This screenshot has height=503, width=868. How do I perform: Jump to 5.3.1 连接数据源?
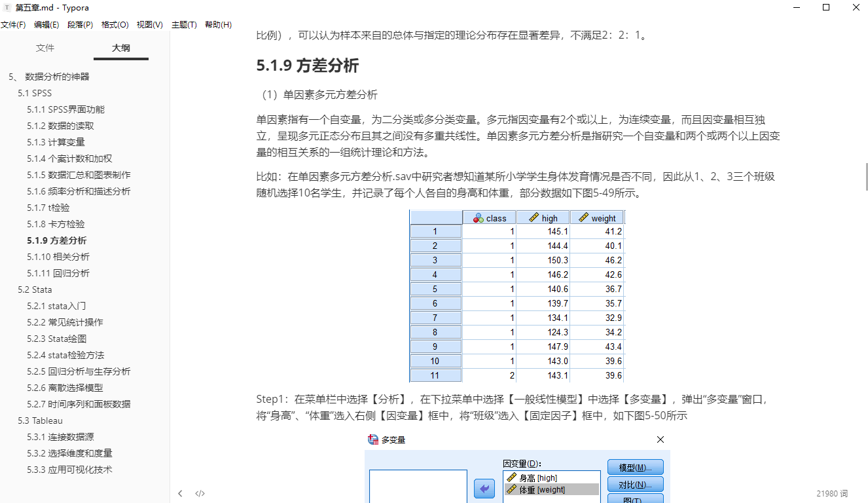tap(61, 437)
